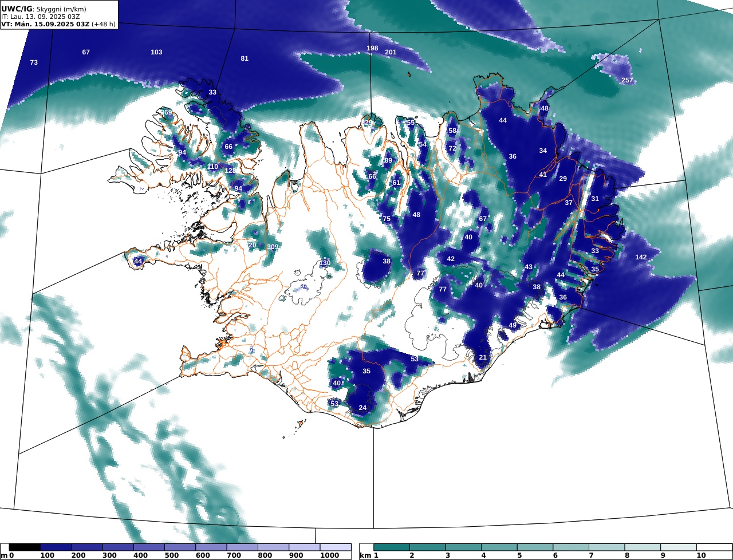Screen dimensions: 733x560
Task: Click the 'km' unit label in the legend
Action: pyautogui.click(x=366, y=555)
